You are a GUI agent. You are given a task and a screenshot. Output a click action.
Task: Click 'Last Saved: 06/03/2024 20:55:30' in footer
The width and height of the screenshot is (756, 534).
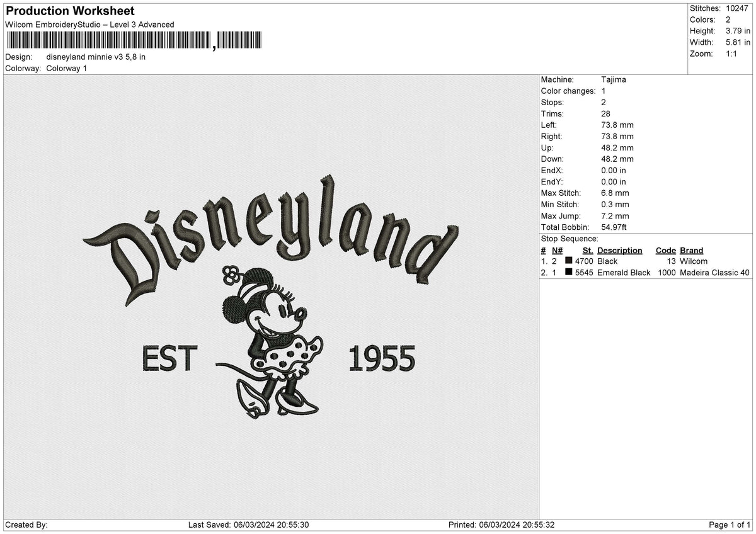pyautogui.click(x=248, y=525)
